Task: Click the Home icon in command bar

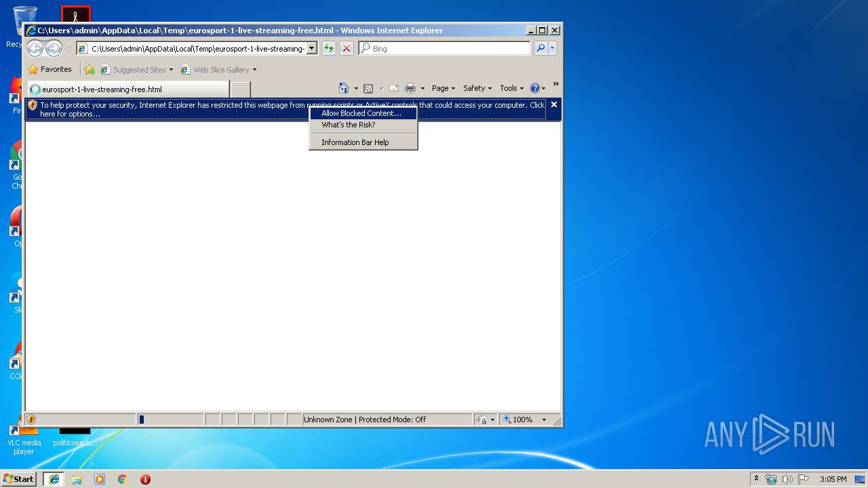Action: [344, 88]
